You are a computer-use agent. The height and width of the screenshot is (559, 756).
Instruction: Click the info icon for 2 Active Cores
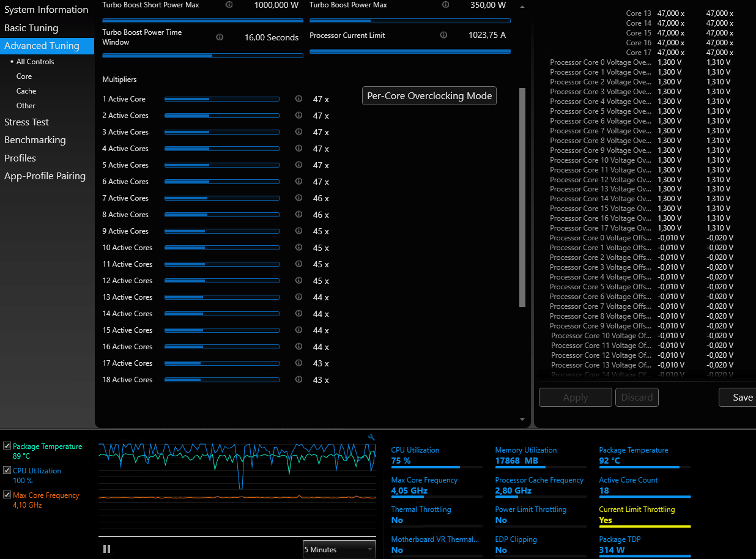(298, 115)
